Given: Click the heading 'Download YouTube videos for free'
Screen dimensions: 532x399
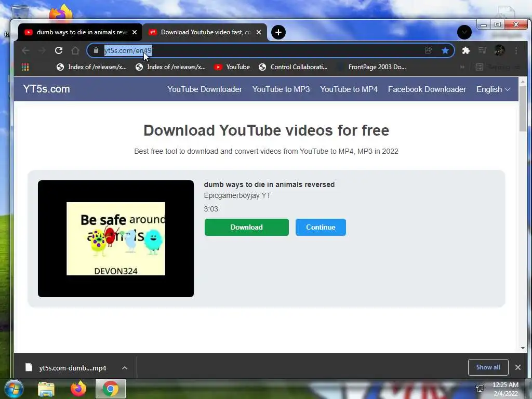Looking at the screenshot, I should point(266,130).
